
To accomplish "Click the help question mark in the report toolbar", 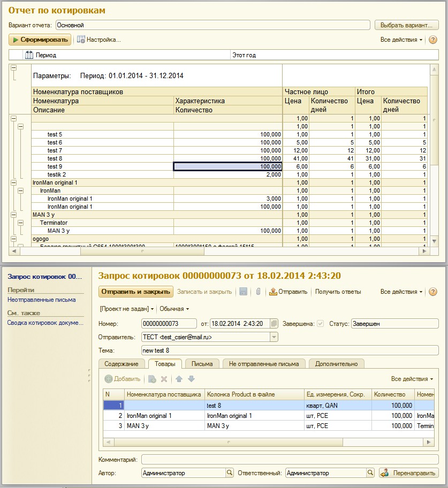I will (433, 40).
